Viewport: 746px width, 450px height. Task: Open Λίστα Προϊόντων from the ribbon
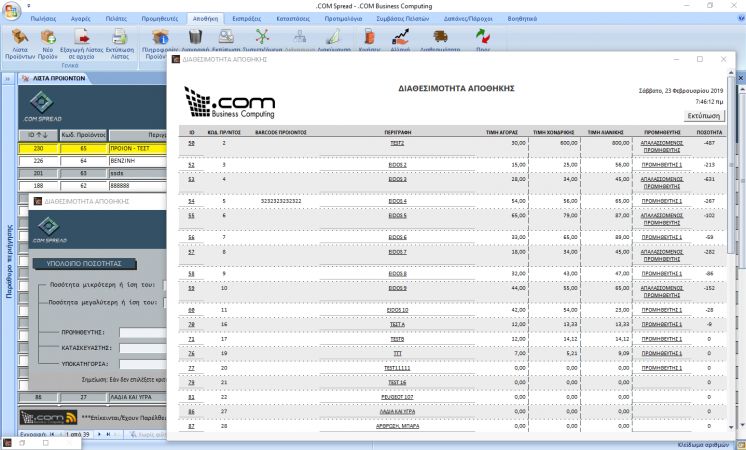(x=20, y=44)
